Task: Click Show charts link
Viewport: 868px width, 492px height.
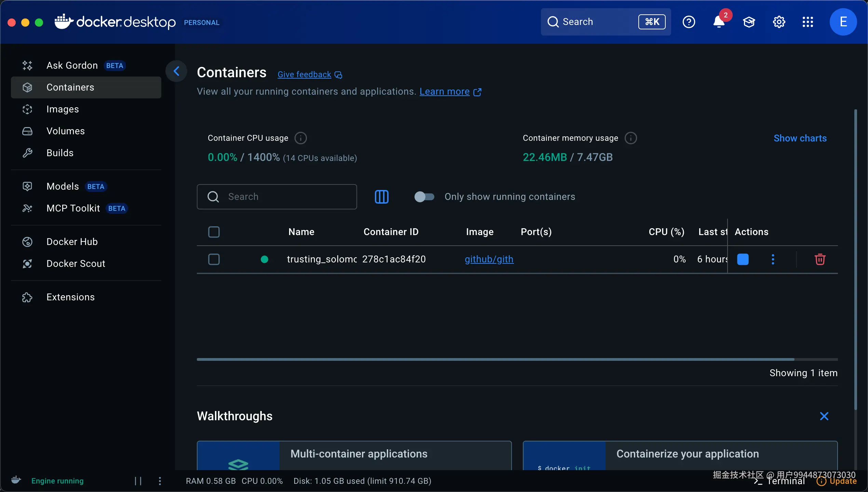Action: click(800, 138)
